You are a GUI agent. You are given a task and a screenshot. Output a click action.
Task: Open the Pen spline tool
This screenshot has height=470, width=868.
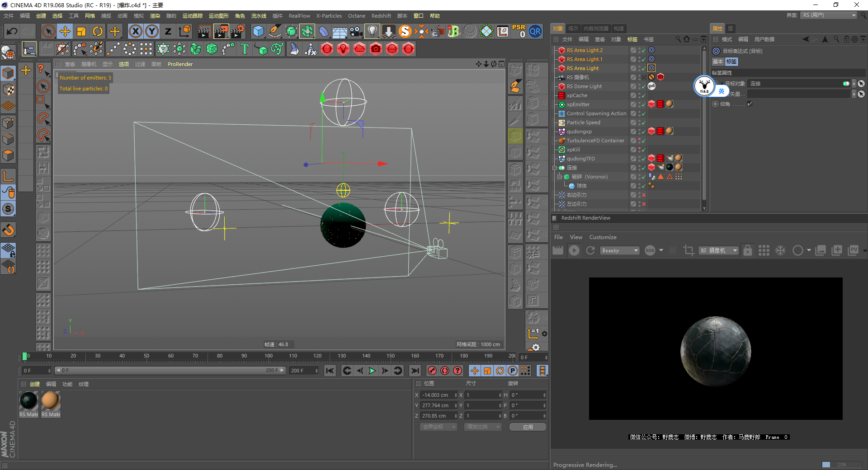pyautogui.click(x=275, y=31)
